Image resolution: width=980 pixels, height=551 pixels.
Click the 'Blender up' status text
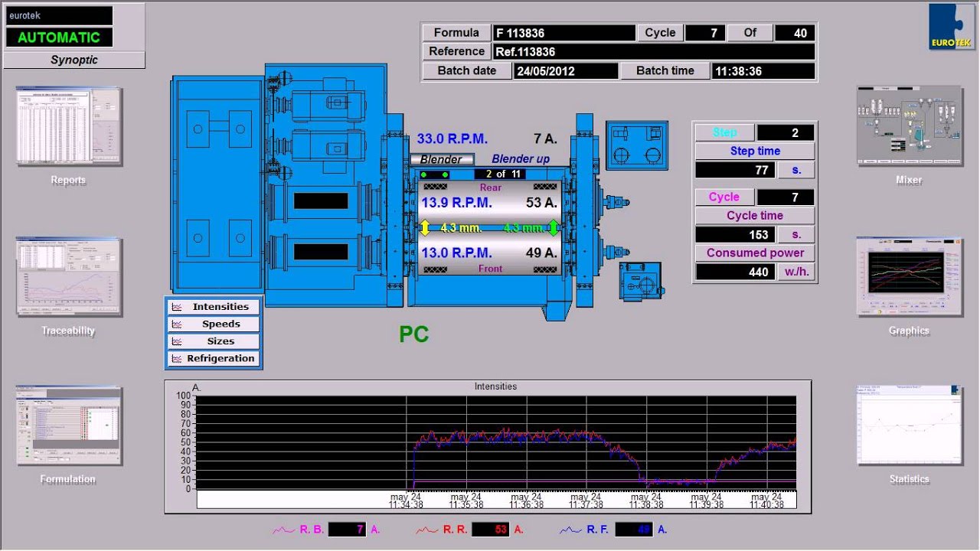[x=521, y=159]
